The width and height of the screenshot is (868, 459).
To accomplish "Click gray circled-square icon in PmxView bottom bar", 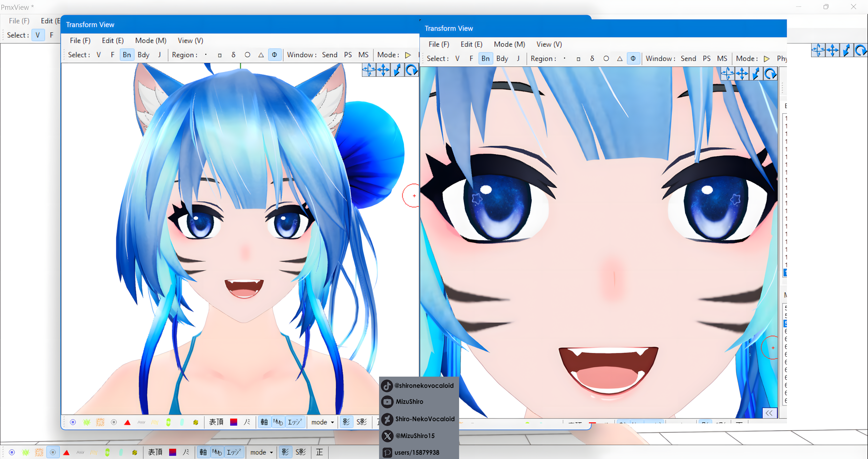I will pos(53,452).
